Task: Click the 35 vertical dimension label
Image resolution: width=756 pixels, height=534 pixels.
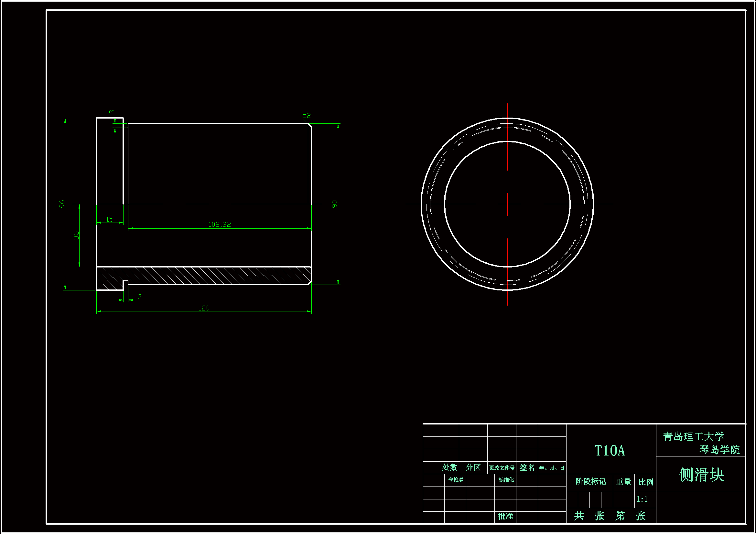Action: click(76, 235)
